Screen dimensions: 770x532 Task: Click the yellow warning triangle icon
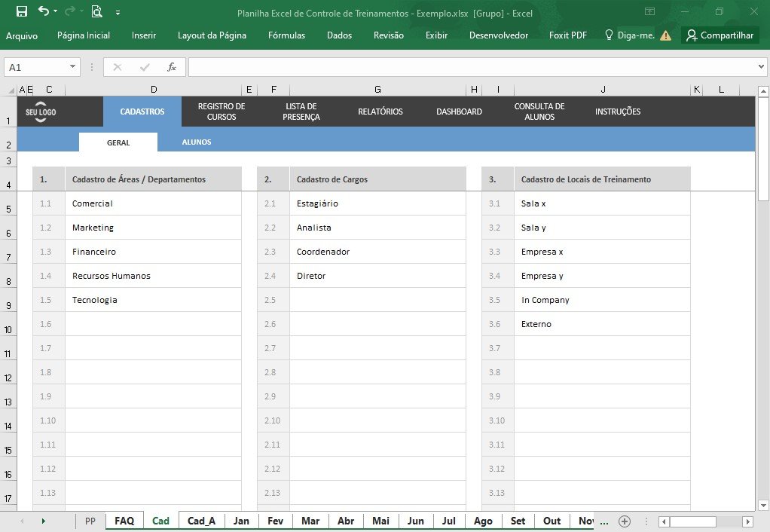(665, 35)
